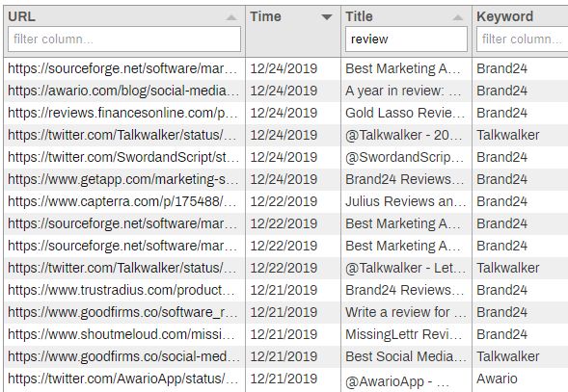The width and height of the screenshot is (568, 392).
Task: Select the 'Best Social Media...' title
Action: [x=406, y=356]
